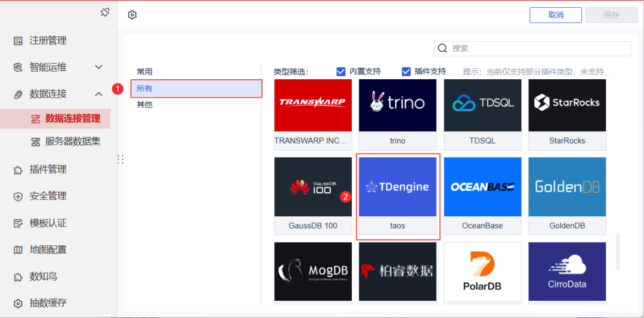
Task: Select the PolarDB logo tile
Action: (482, 271)
